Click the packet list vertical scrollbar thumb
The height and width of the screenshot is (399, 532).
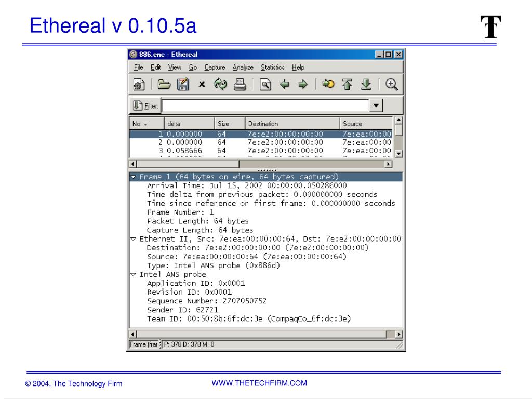(399, 130)
